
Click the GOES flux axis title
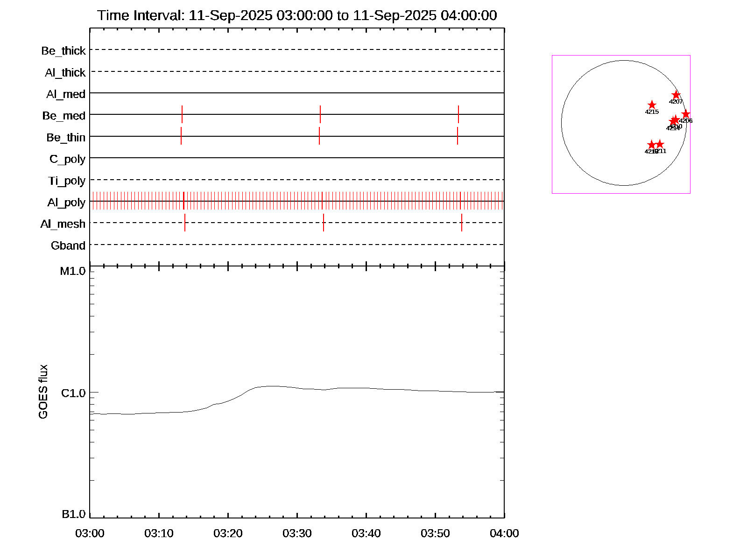point(43,392)
